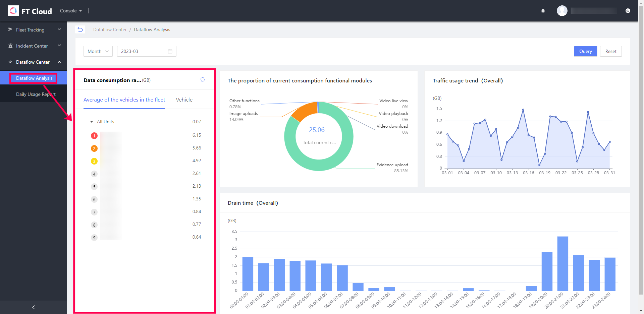This screenshot has height=314, width=644.
Task: Click the 03-28 trend axis label
Action: tap(593, 173)
